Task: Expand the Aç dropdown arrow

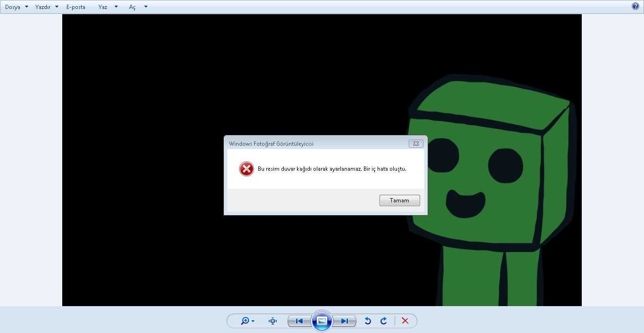Action: pyautogui.click(x=146, y=7)
